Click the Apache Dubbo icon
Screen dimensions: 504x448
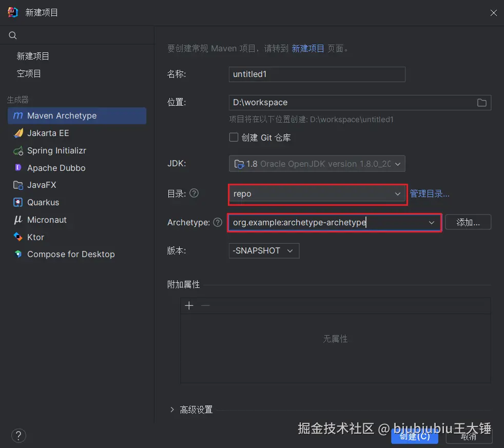click(x=18, y=168)
